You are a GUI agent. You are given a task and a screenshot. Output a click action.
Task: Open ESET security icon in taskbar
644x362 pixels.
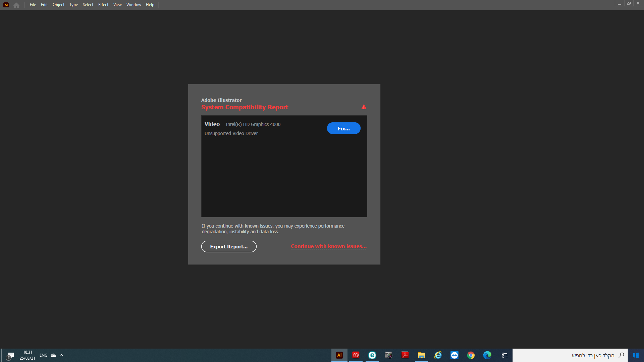[x=372, y=355]
